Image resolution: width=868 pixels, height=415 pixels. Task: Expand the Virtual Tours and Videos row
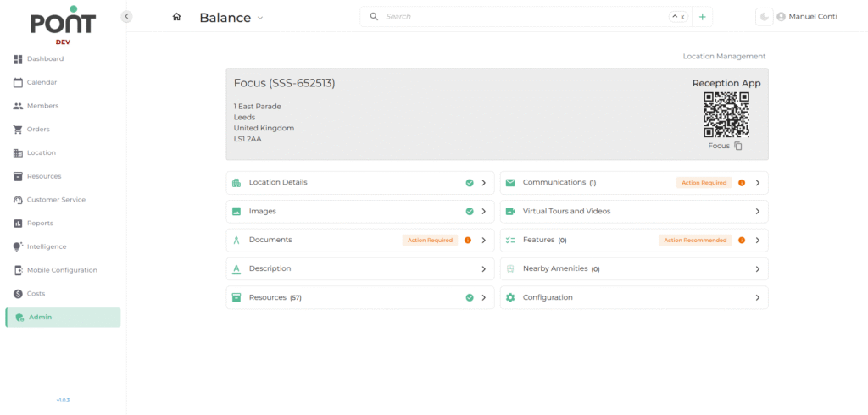[757, 212]
